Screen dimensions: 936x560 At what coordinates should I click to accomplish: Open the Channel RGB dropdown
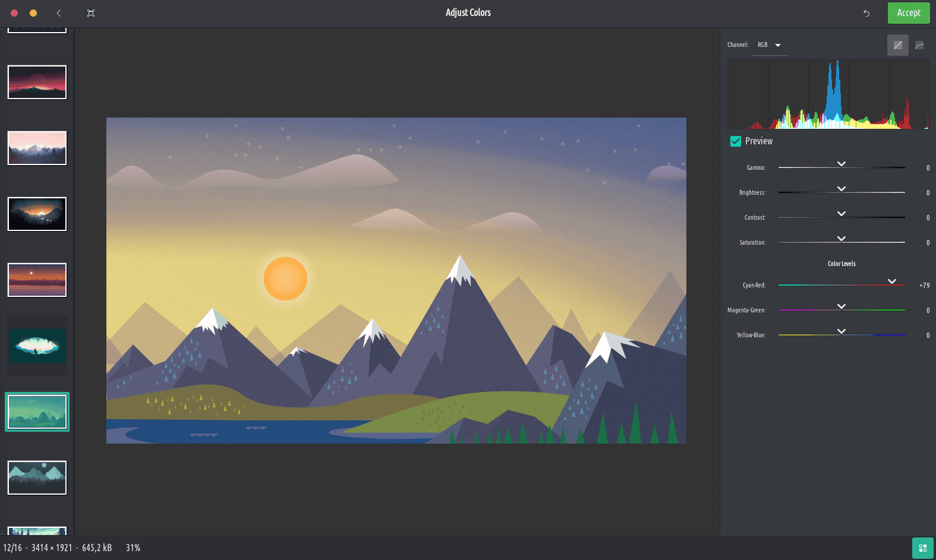(770, 45)
